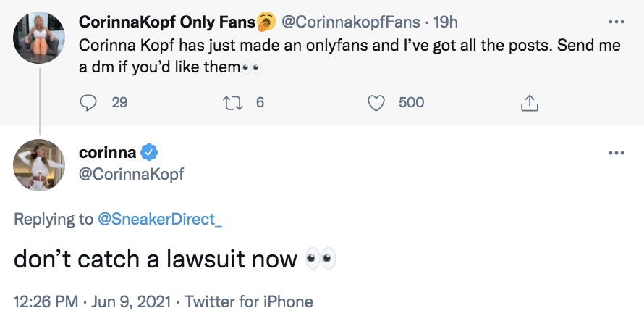644x329 pixels.
Task: Click the reply speech bubble icon
Action: pos(88,103)
